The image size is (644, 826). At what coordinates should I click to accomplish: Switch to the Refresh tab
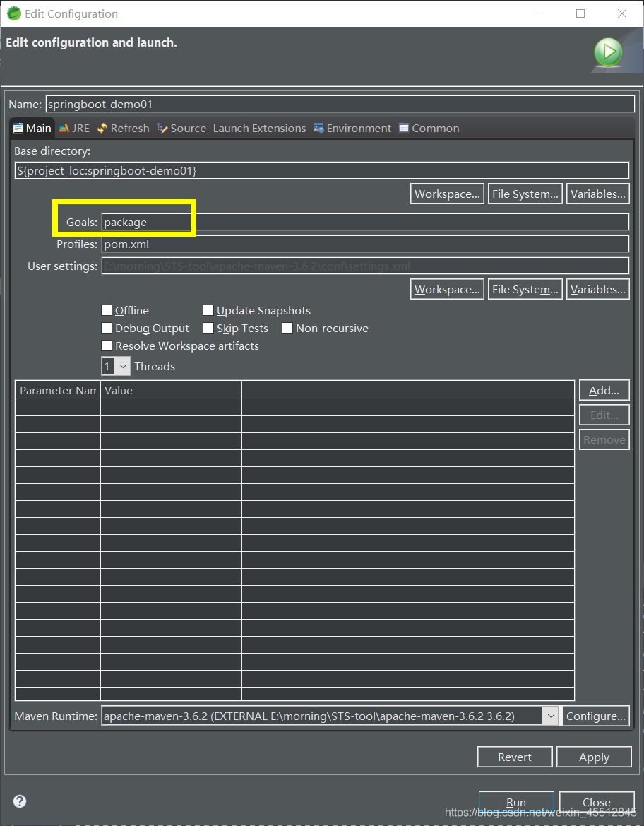tap(124, 129)
